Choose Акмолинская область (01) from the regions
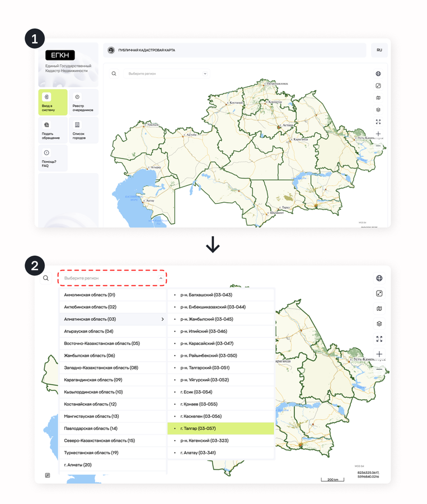 pyautogui.click(x=90, y=295)
